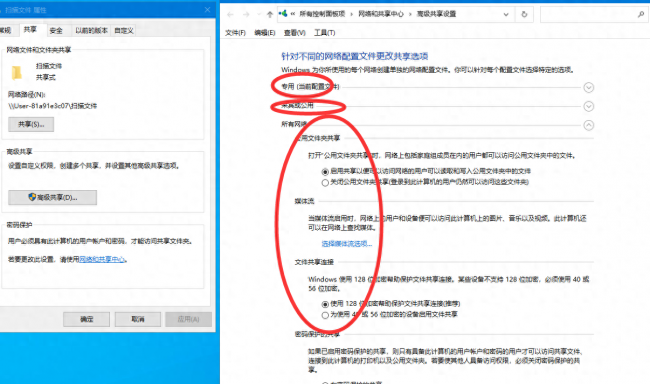Click the 应用(A) button

pos(188,319)
